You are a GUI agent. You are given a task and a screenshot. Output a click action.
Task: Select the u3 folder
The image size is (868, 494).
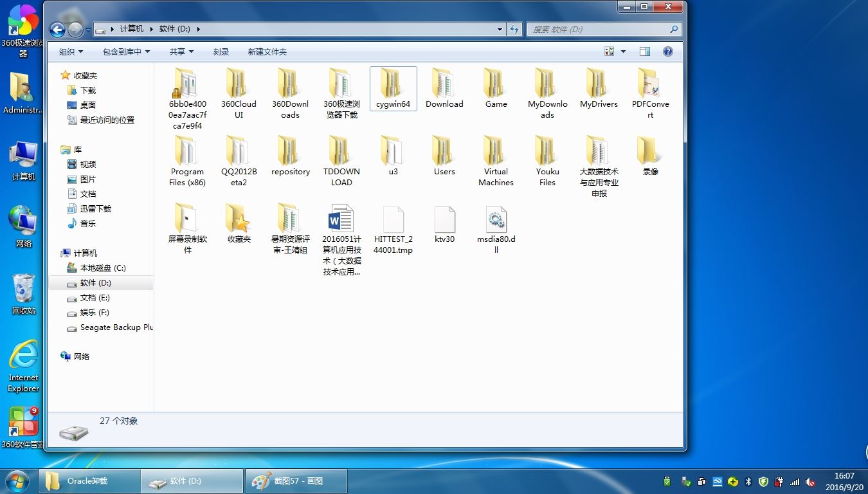(393, 156)
